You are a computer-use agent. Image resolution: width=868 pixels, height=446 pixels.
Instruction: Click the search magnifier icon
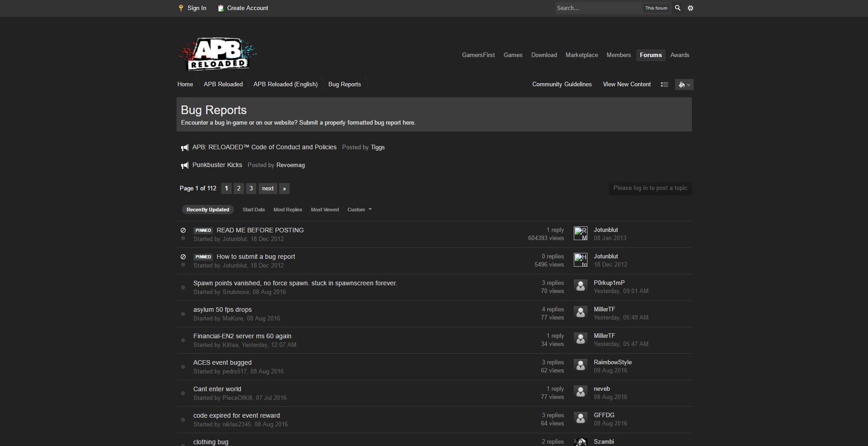pos(677,8)
